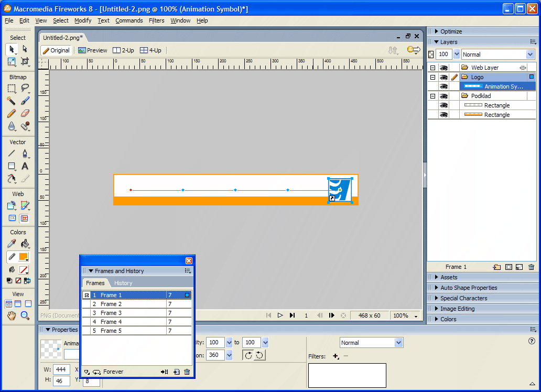Set rotation direction to clockwise
This screenshot has height=392, width=541.
pos(248,355)
